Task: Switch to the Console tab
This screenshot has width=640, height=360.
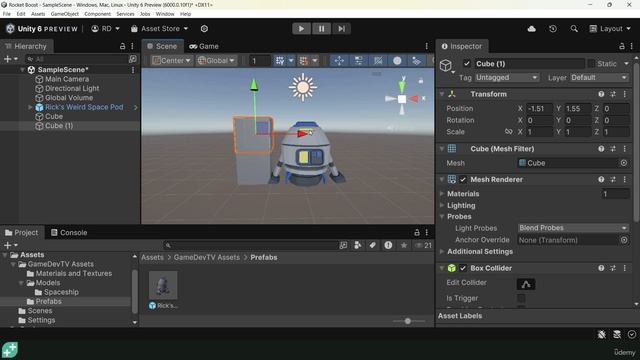Action: [69, 233]
